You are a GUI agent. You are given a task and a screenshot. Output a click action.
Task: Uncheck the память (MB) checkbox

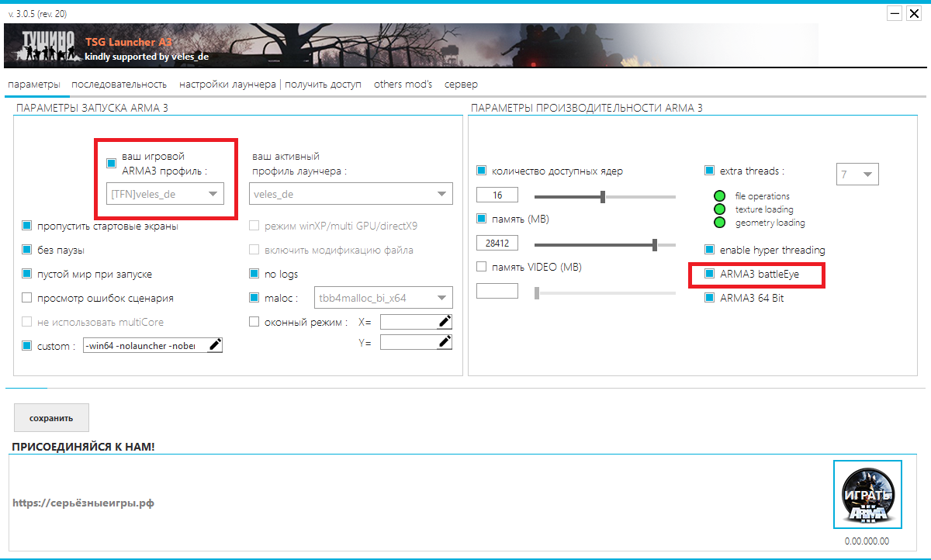[x=481, y=219]
